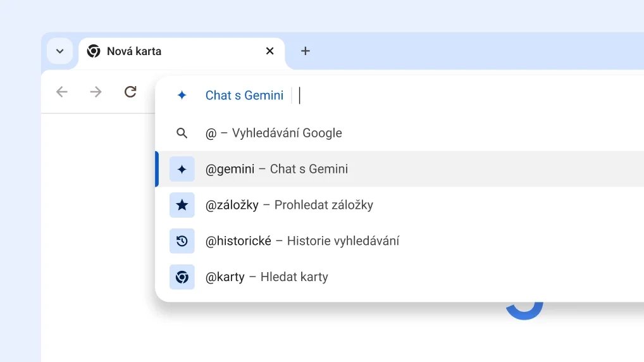Select @záložky – Prohledat záložky suggestion
This screenshot has width=644, height=362.
click(289, 205)
